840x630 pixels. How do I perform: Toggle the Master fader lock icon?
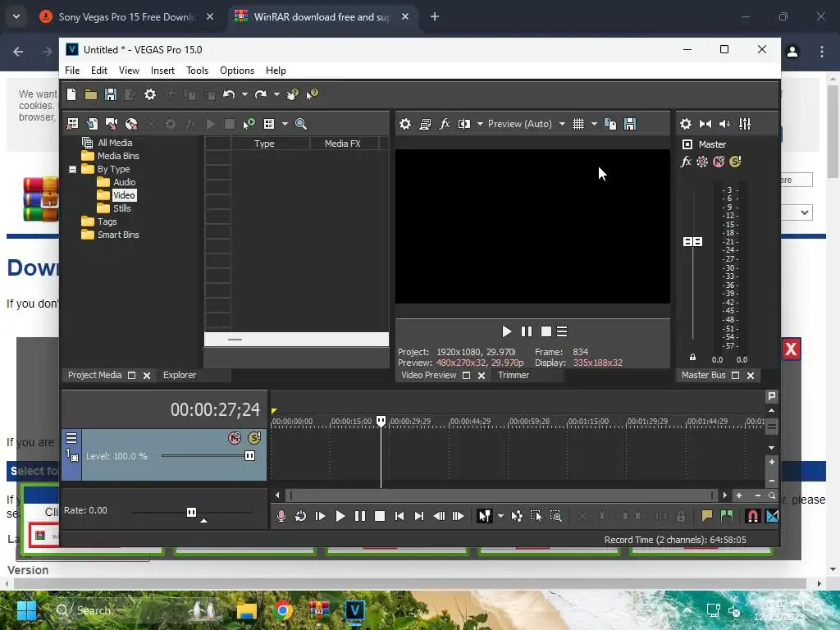click(692, 357)
